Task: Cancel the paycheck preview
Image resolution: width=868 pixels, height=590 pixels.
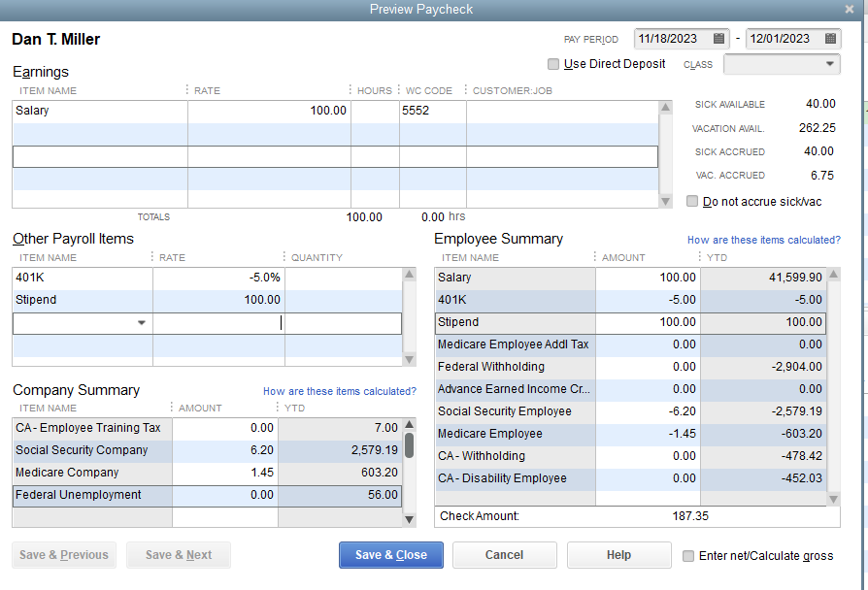Action: click(x=504, y=555)
